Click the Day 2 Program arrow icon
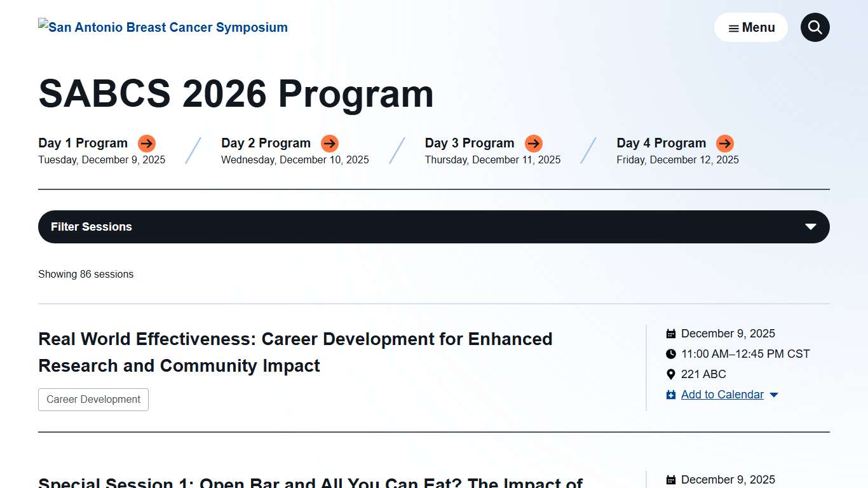Image resolution: width=868 pixels, height=488 pixels. pos(330,144)
